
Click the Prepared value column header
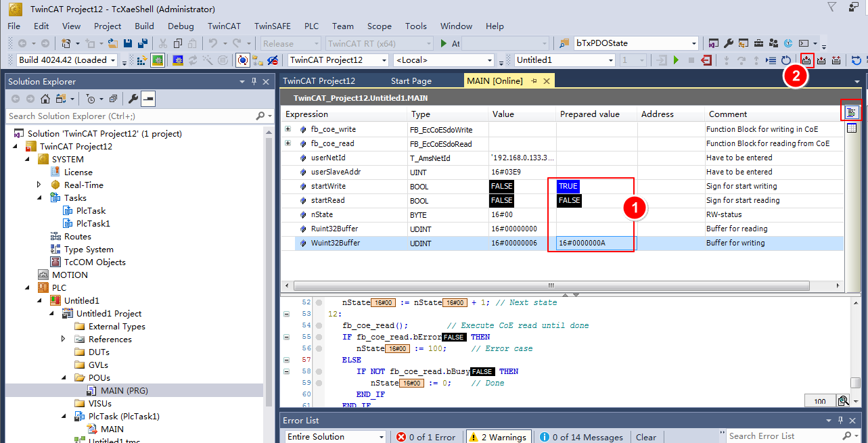pos(596,114)
